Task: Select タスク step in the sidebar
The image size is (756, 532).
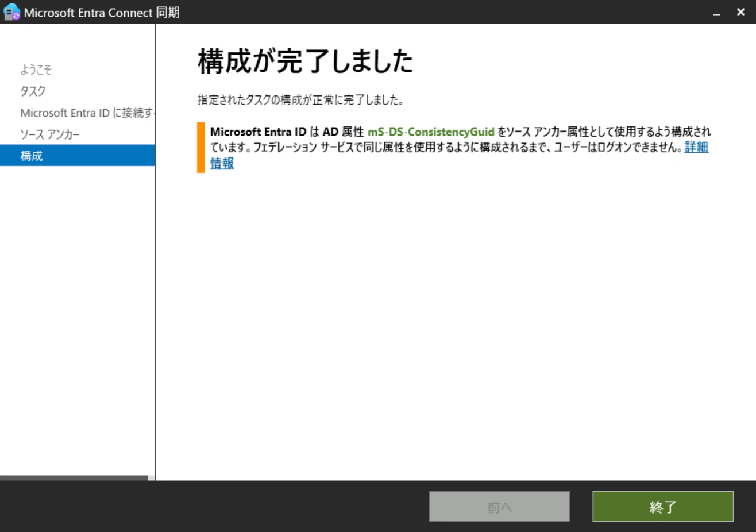Action: tap(33, 91)
